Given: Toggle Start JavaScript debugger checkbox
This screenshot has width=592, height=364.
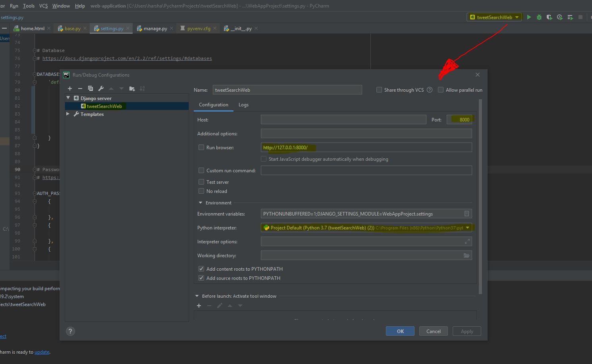Looking at the screenshot, I should tap(264, 159).
